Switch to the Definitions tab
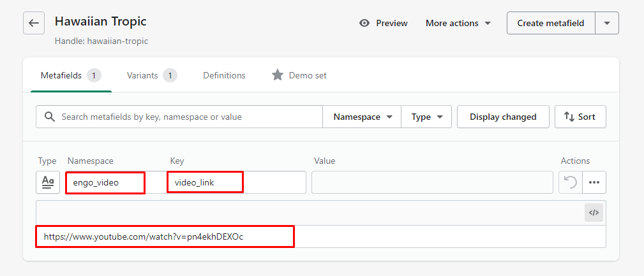 coord(224,75)
